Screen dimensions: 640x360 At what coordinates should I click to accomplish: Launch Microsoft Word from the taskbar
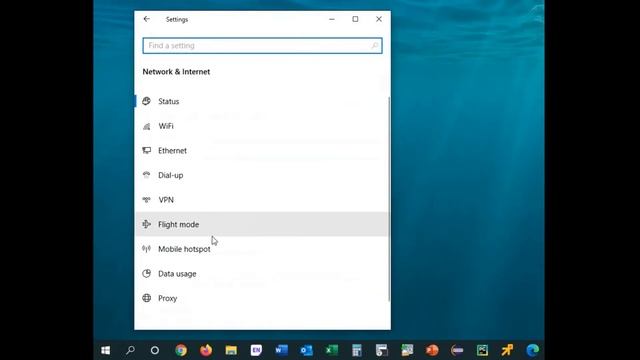281,350
